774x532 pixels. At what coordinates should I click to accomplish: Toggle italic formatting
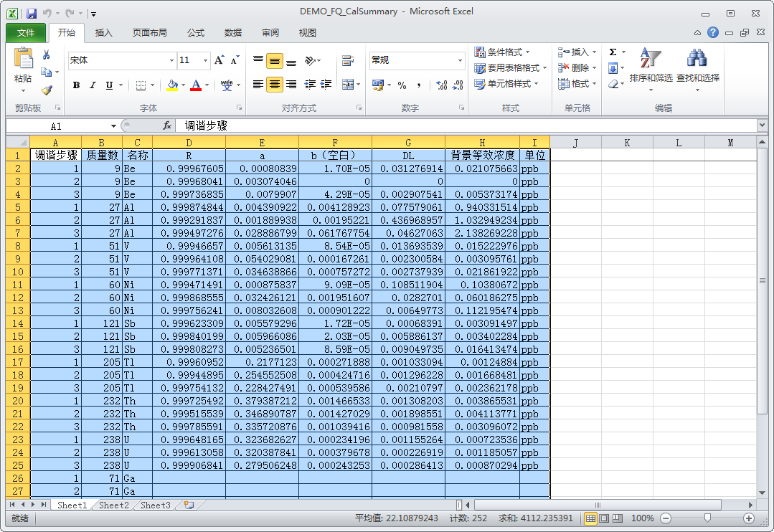(x=93, y=85)
